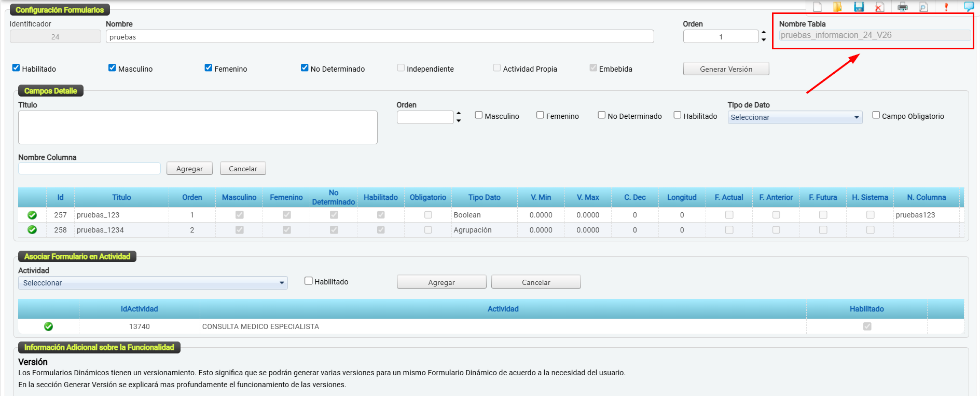
Task: Click the new blank document icon
Action: click(818, 7)
